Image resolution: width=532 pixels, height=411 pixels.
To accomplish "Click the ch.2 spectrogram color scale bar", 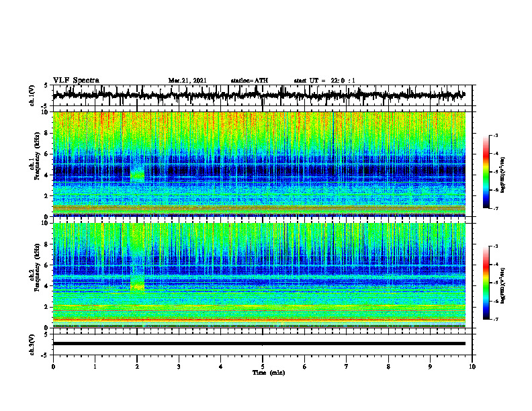I will [486, 283].
